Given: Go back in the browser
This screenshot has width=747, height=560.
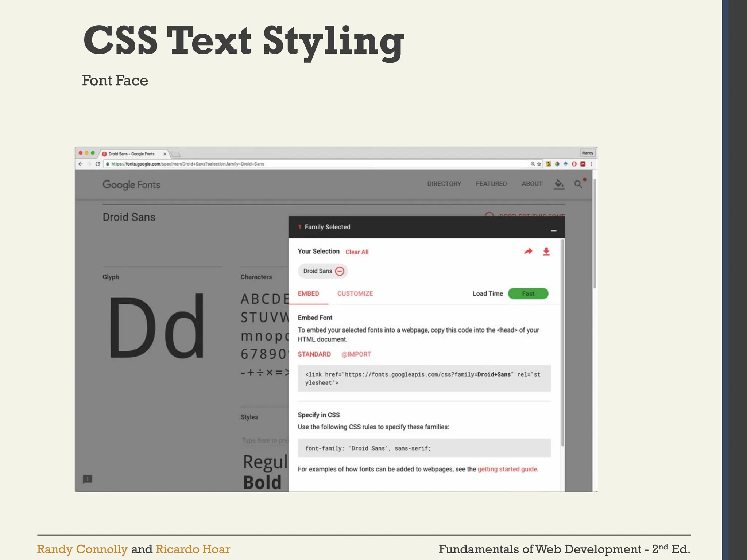Looking at the screenshot, I should click(81, 164).
